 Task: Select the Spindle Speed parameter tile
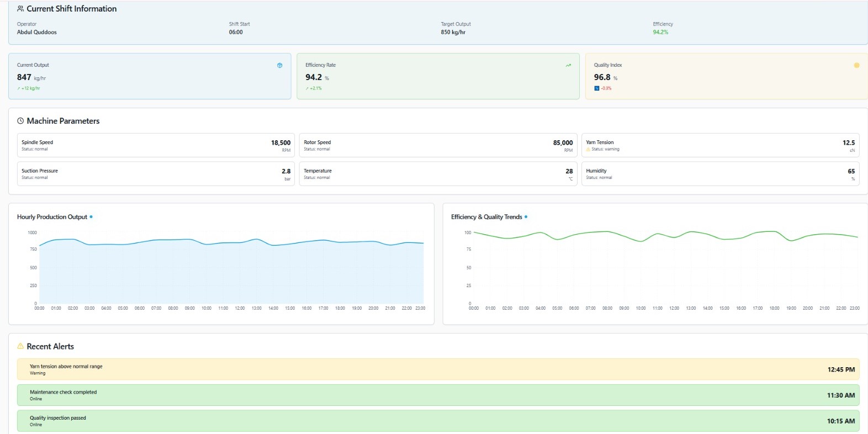pyautogui.click(x=156, y=145)
